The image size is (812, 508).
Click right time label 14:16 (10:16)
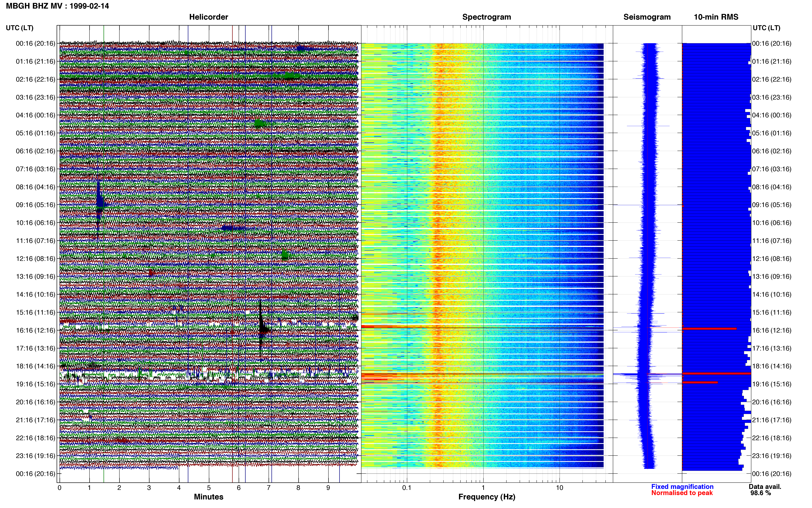coord(772,295)
